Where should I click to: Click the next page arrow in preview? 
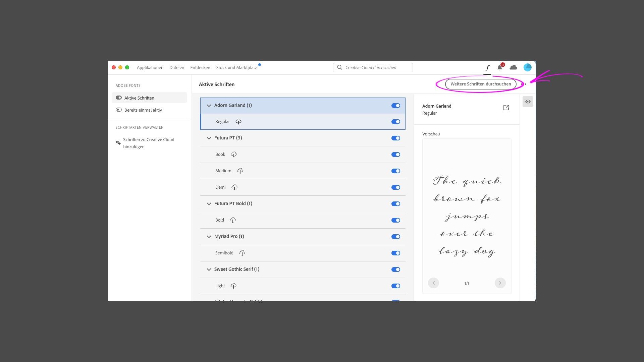500,283
